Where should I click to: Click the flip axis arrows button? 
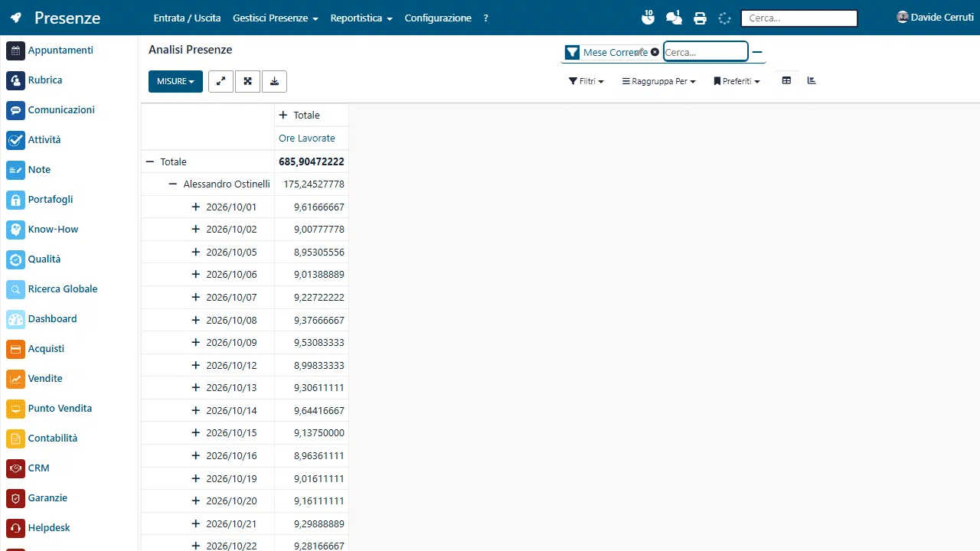220,81
